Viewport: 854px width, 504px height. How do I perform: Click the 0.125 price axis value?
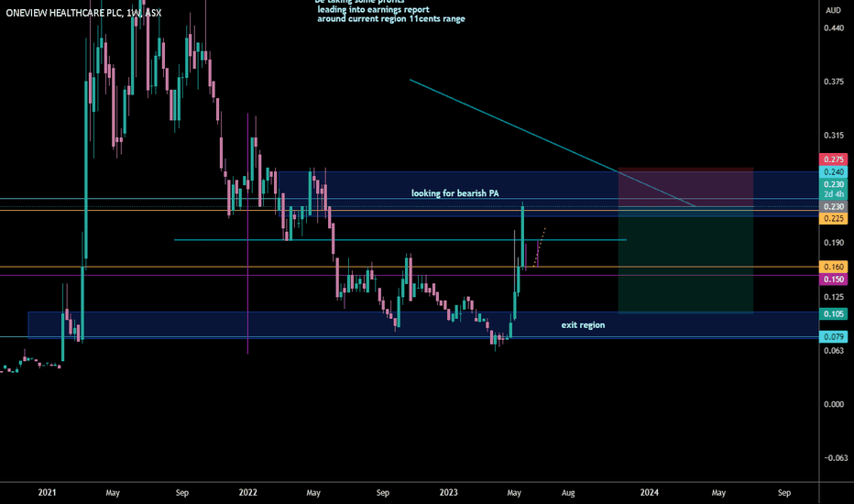pyautogui.click(x=834, y=297)
